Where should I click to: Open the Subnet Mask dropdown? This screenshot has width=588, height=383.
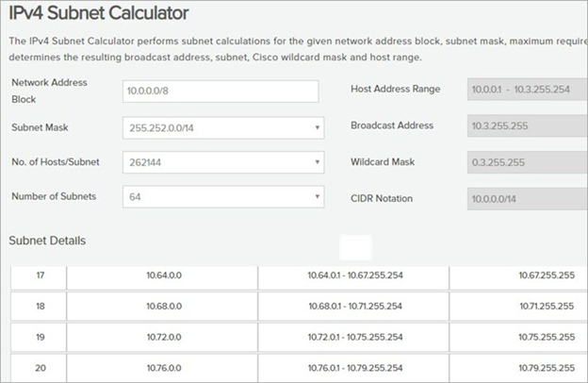[x=222, y=126]
